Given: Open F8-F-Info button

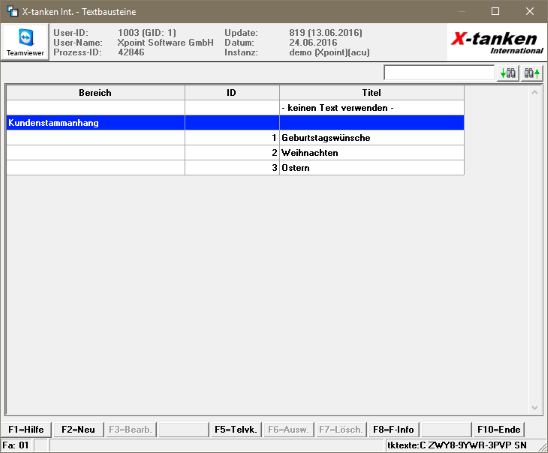Looking at the screenshot, I should [x=394, y=430].
